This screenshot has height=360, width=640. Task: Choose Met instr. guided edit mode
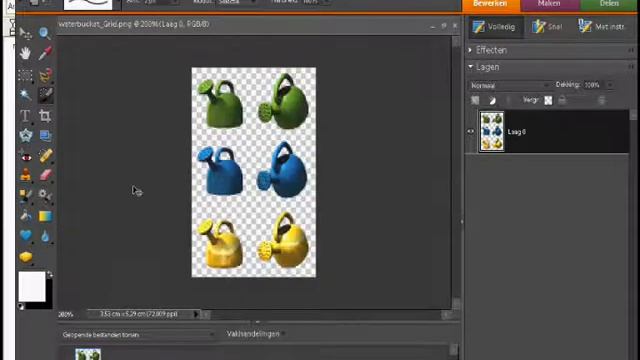(x=602, y=27)
